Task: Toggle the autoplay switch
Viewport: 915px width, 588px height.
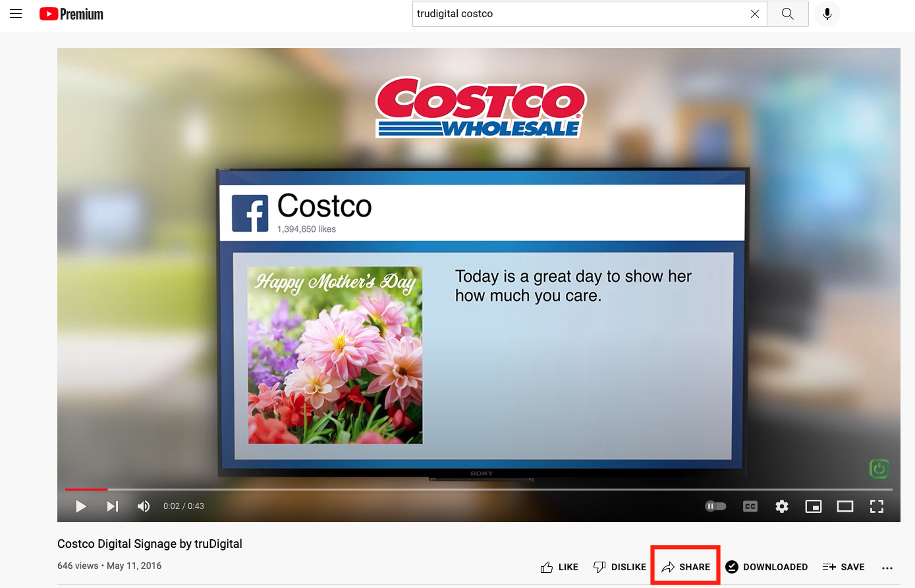Action: [x=715, y=506]
